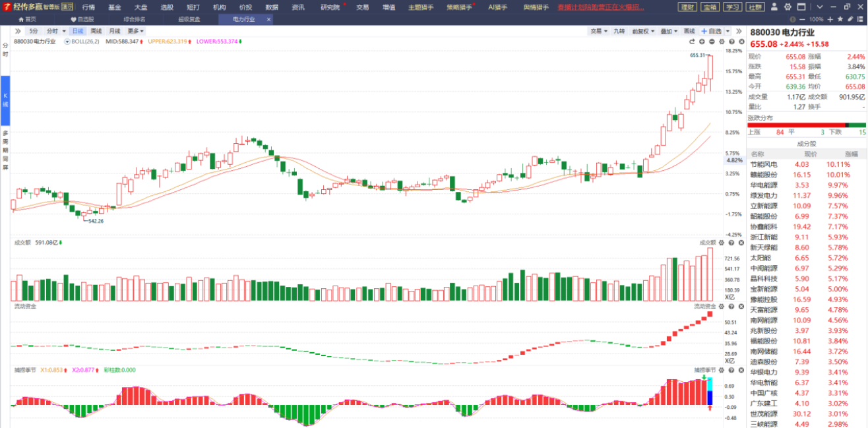Select 节能风电 in constituent stock list
The height and width of the screenshot is (428, 868).
(x=764, y=164)
